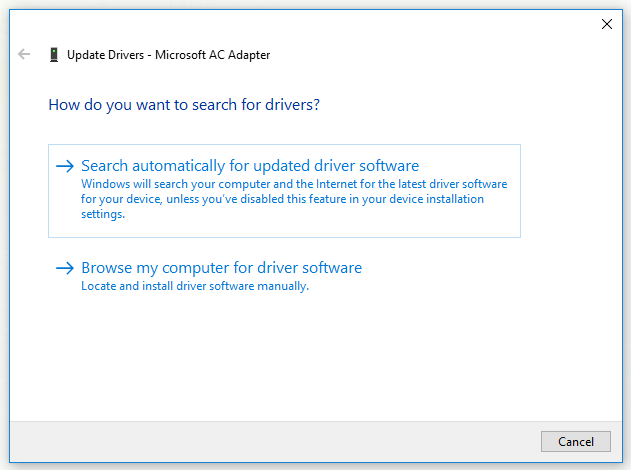
Task: Click the arrow icon beside Browse my computer
Action: [65, 268]
